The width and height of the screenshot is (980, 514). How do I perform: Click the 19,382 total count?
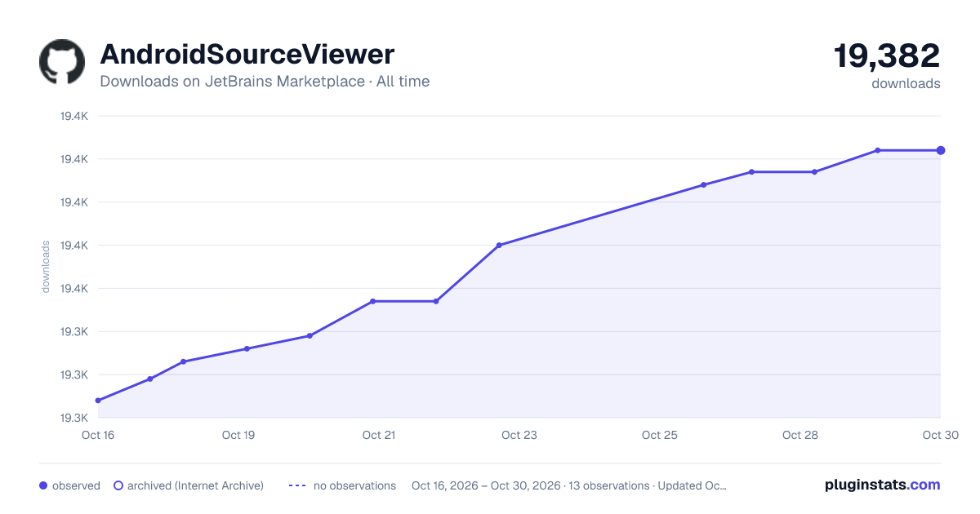coord(887,55)
